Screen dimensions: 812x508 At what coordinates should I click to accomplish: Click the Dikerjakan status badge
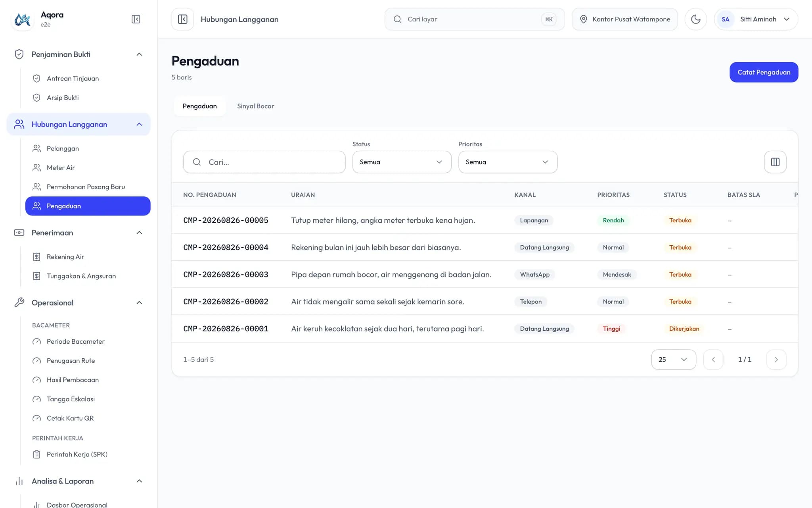tap(684, 329)
